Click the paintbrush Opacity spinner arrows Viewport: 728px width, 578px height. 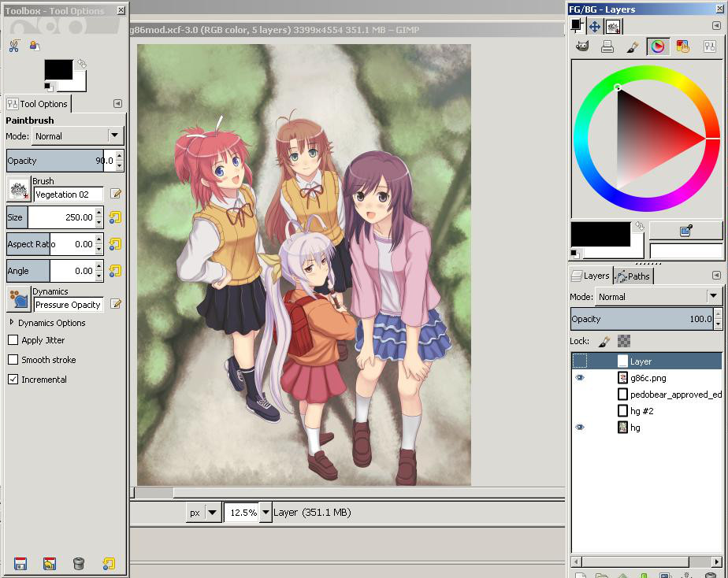[x=119, y=161]
